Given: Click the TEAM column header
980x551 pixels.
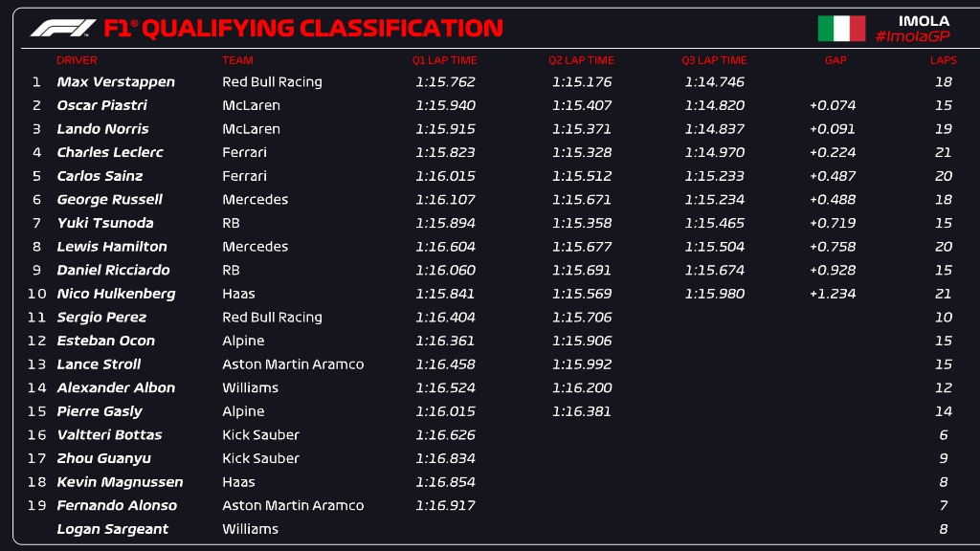Looking at the screenshot, I should click(x=237, y=60).
